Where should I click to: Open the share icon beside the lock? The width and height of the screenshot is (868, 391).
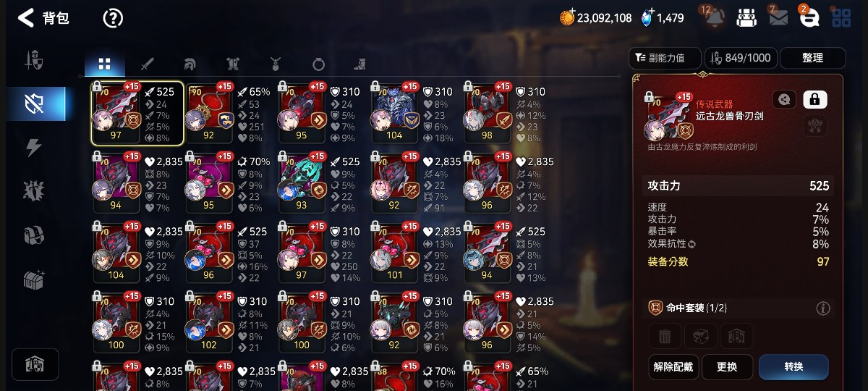784,100
